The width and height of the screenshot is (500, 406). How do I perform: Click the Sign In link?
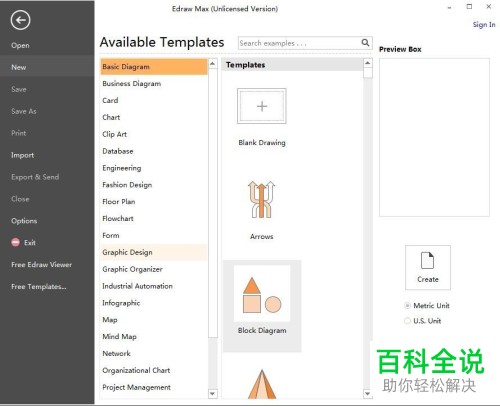coord(484,24)
